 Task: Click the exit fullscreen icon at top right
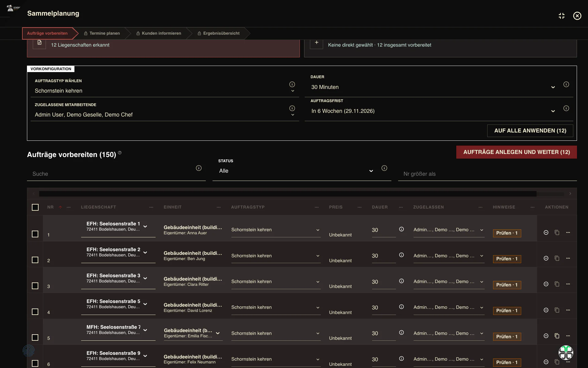pyautogui.click(x=561, y=16)
